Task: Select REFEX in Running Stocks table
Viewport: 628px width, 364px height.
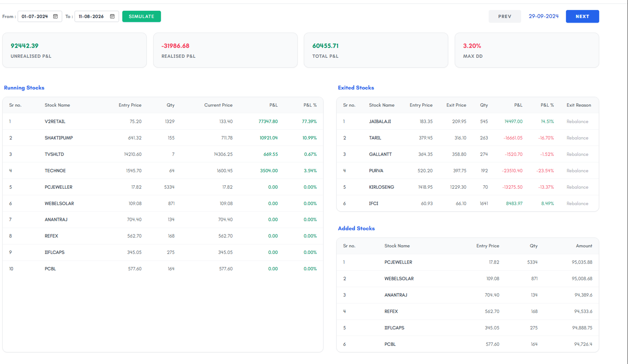Action: [51, 236]
